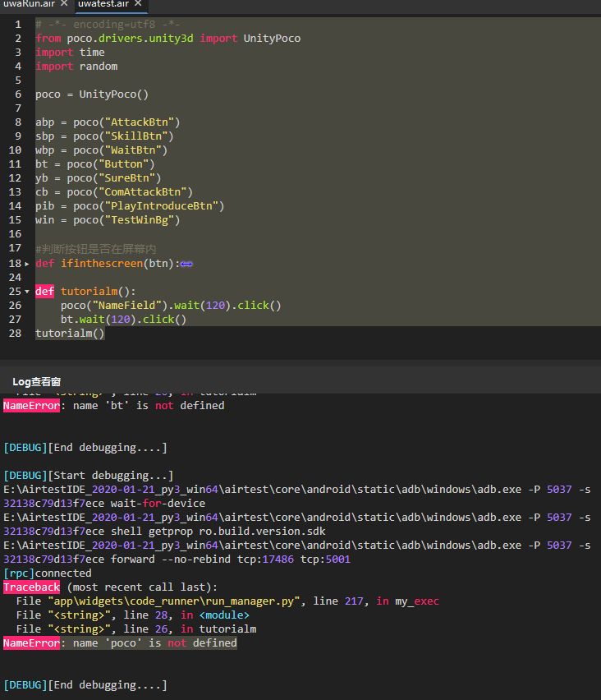Click the 'line 28, in <module>' traceback line
Viewport: 601px width, 700px height.
133,615
